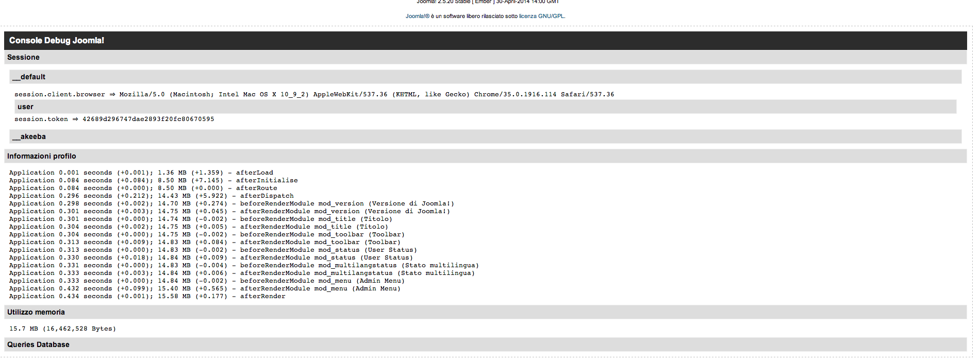Viewport: 980px width, 363px height.
Task: Toggle the Utilizzo memoria section
Action: pyautogui.click(x=485, y=312)
